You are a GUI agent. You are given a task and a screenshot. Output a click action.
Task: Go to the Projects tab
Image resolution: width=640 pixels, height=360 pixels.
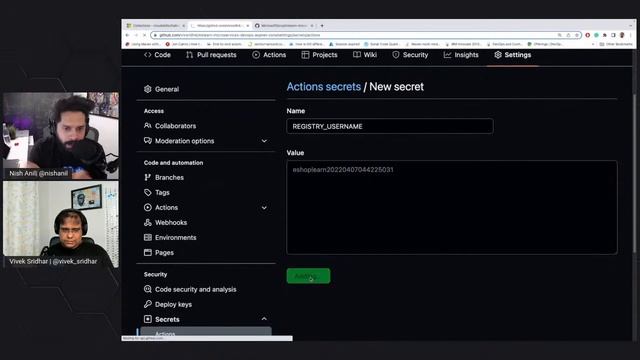[319, 55]
